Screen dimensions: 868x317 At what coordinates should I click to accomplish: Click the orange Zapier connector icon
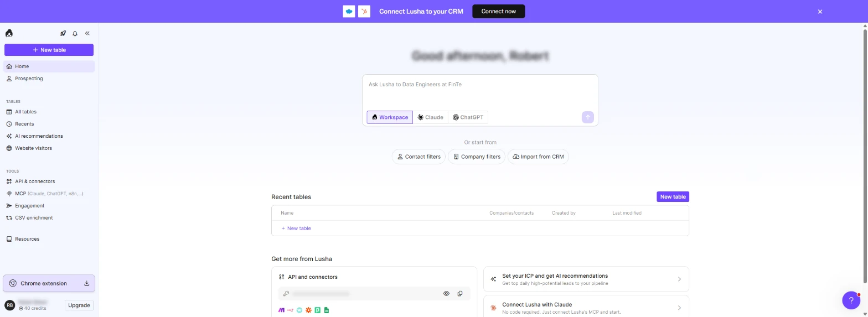click(x=308, y=310)
